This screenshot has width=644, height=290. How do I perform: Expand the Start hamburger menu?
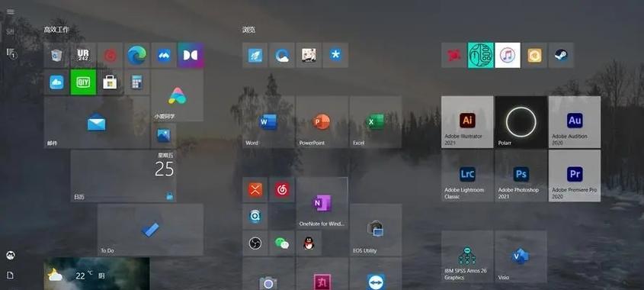click(11, 11)
